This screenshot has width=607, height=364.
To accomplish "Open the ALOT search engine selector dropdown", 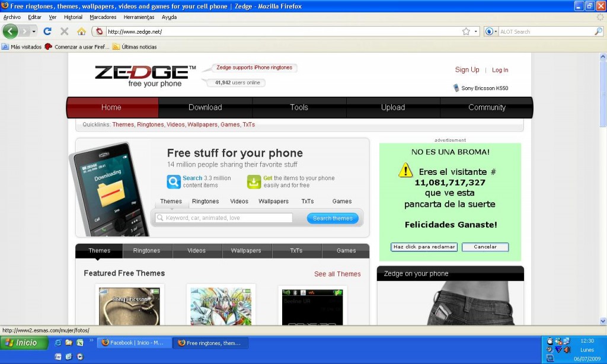I will 491,31.
